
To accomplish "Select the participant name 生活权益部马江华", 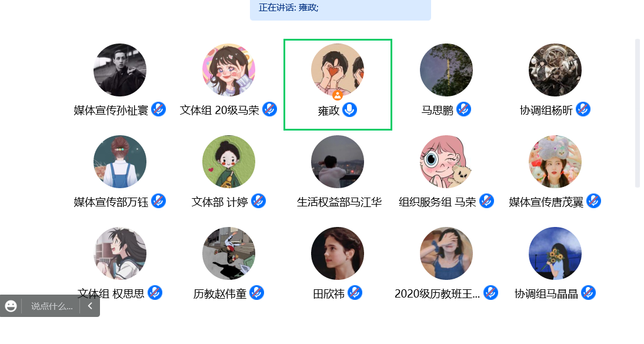I will 339,202.
